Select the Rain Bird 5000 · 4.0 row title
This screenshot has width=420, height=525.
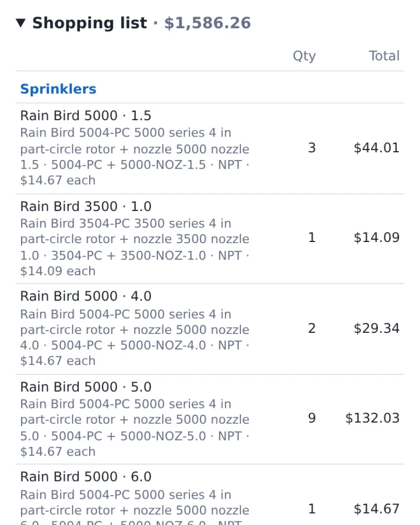[x=86, y=296]
